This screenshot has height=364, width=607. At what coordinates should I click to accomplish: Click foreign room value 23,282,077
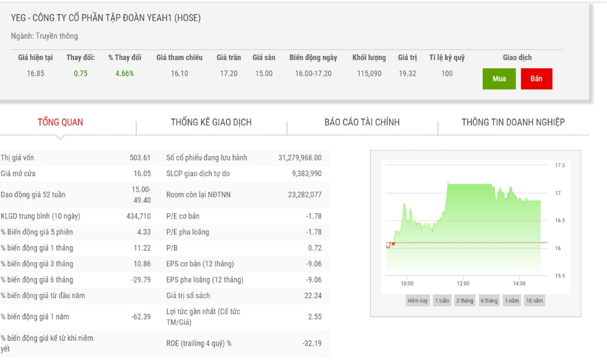pos(305,195)
